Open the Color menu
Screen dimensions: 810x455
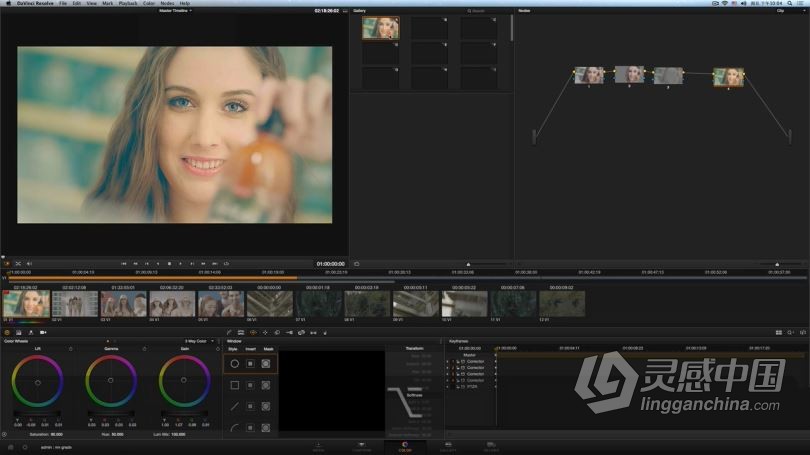pos(149,3)
